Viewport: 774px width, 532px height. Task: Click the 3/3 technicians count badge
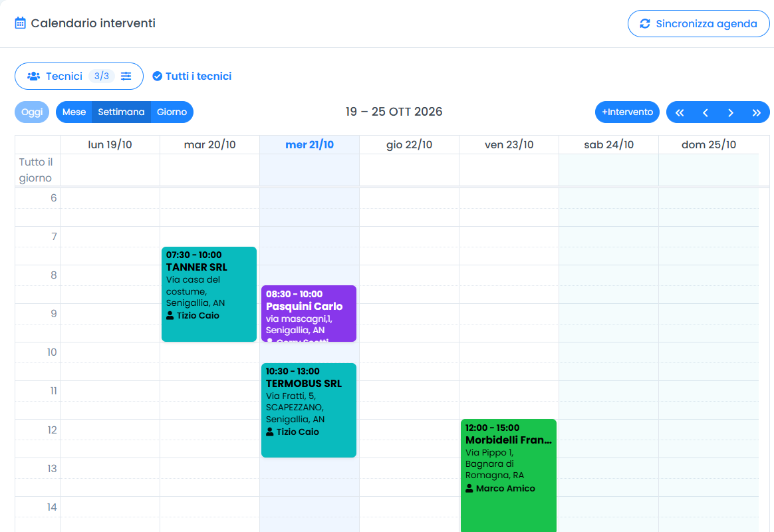coord(101,76)
